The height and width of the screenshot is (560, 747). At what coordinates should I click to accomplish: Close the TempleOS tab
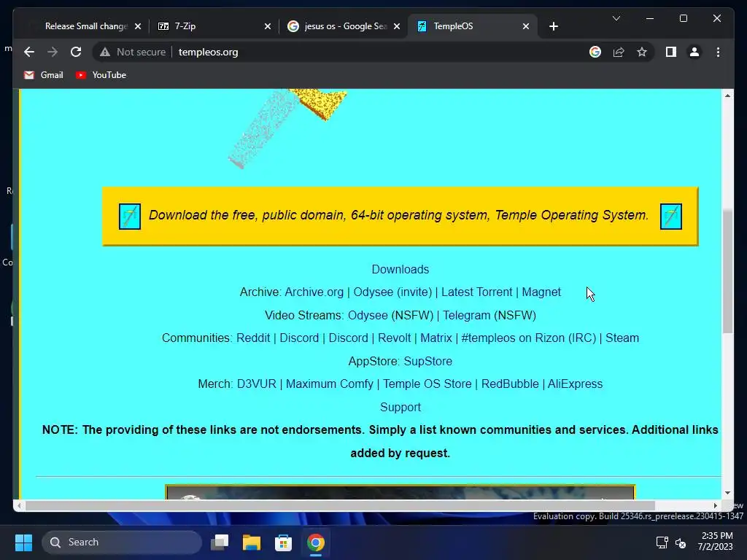525,26
